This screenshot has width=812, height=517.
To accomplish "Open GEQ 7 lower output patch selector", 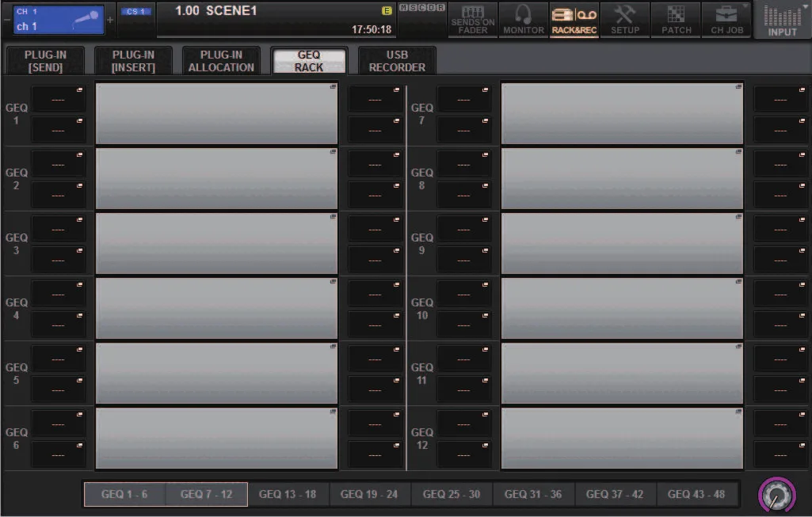I will (x=780, y=129).
